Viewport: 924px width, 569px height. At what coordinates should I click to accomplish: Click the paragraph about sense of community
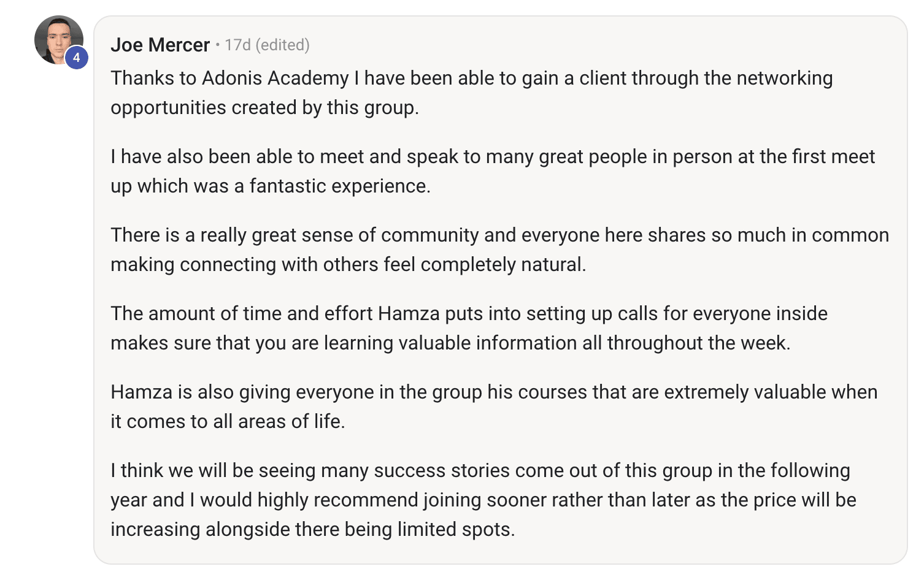pos(499,250)
